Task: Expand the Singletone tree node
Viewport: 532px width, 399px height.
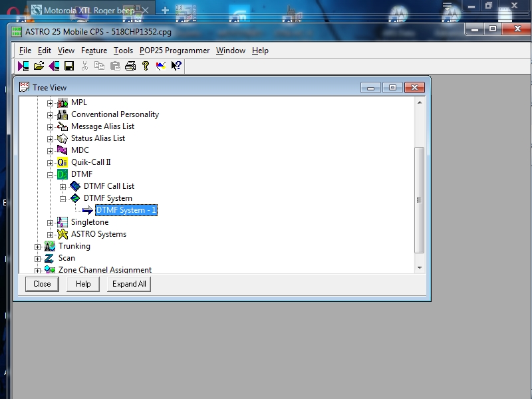Action: [51, 223]
